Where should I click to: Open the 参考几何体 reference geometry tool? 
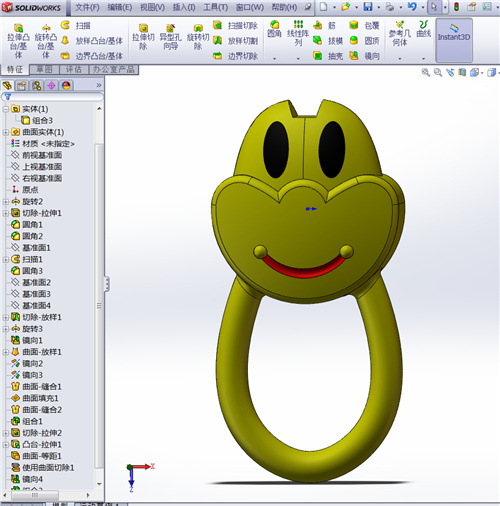(x=400, y=33)
